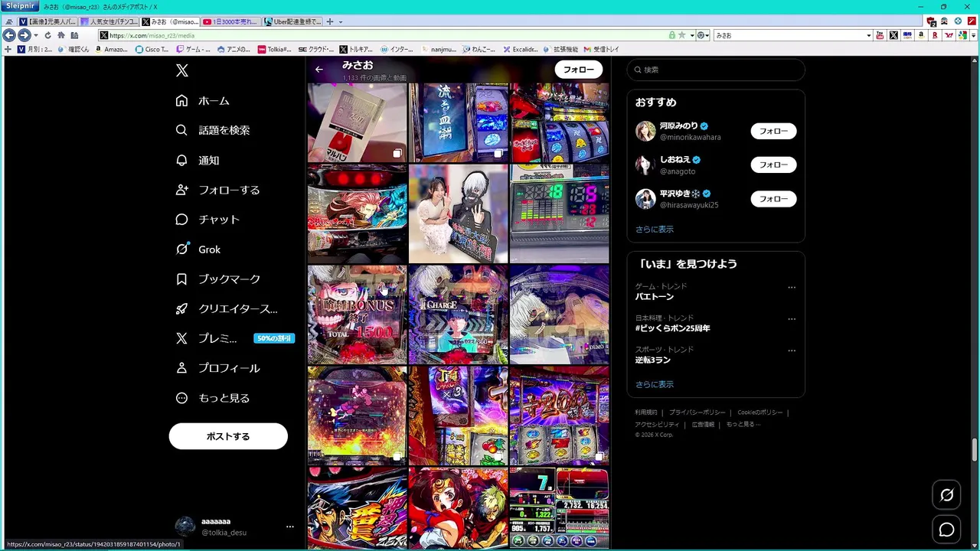
Task: Follow しおねえ
Action: coord(773,165)
